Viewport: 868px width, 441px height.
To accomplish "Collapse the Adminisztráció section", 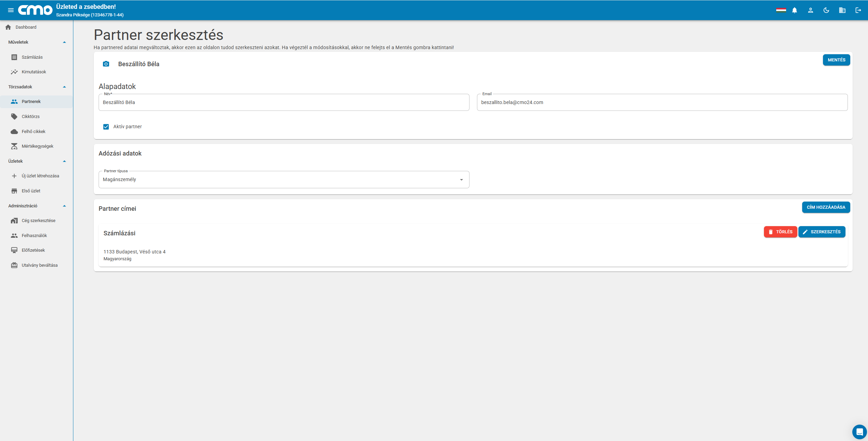I will pyautogui.click(x=64, y=206).
